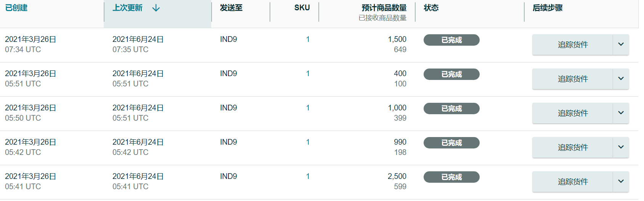The width and height of the screenshot is (644, 201).
Task: Sort by 已创建 column header
Action: point(16,8)
